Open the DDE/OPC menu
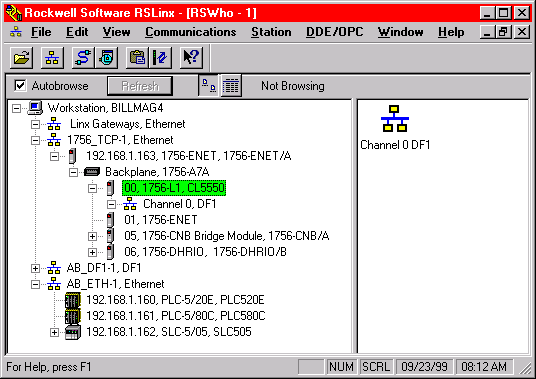 tap(334, 32)
